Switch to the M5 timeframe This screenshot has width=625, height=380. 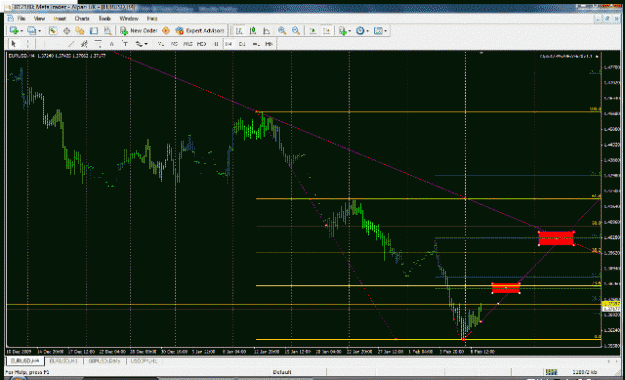coord(174,43)
